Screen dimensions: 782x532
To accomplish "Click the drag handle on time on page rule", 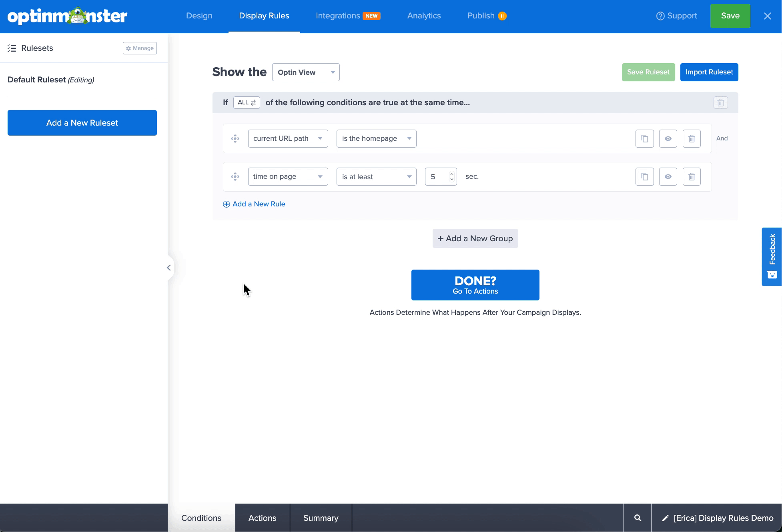I will [235, 176].
